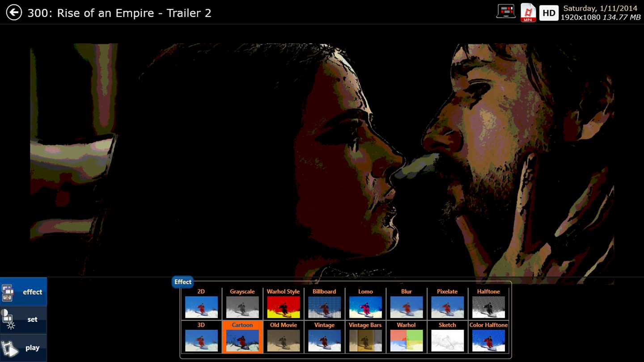The image size is (644, 362).
Task: Select the highlighted Cartoon effect
Action: click(x=242, y=337)
